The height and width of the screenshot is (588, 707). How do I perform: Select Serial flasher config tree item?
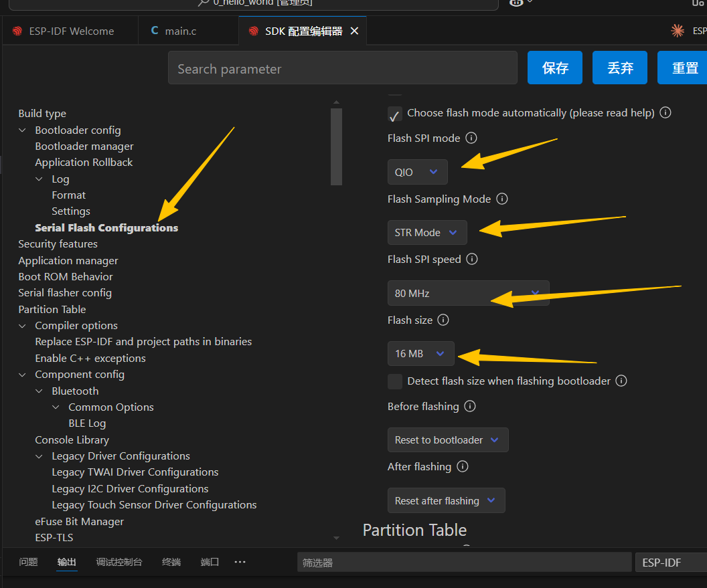pos(65,293)
